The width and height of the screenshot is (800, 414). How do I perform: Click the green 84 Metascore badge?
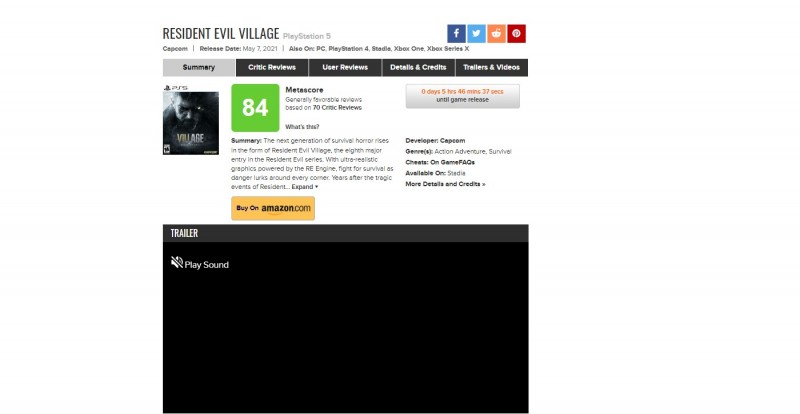click(x=255, y=108)
